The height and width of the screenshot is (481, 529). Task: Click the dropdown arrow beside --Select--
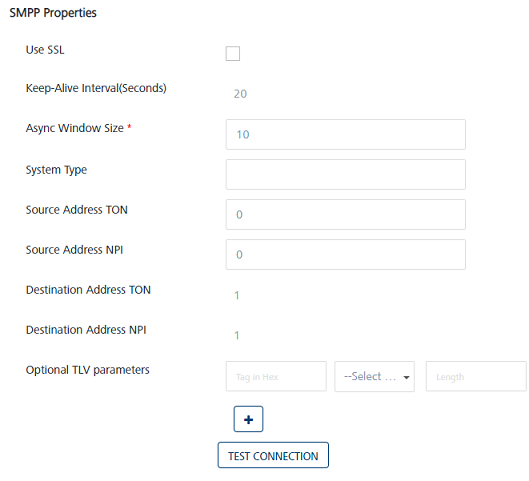pos(407,377)
